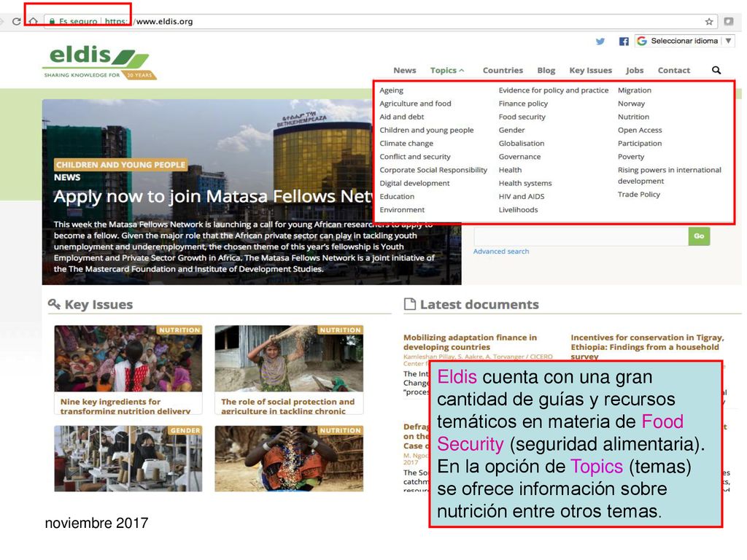Open the Open Access topic
The width and height of the screenshot is (747, 560).
click(x=640, y=131)
